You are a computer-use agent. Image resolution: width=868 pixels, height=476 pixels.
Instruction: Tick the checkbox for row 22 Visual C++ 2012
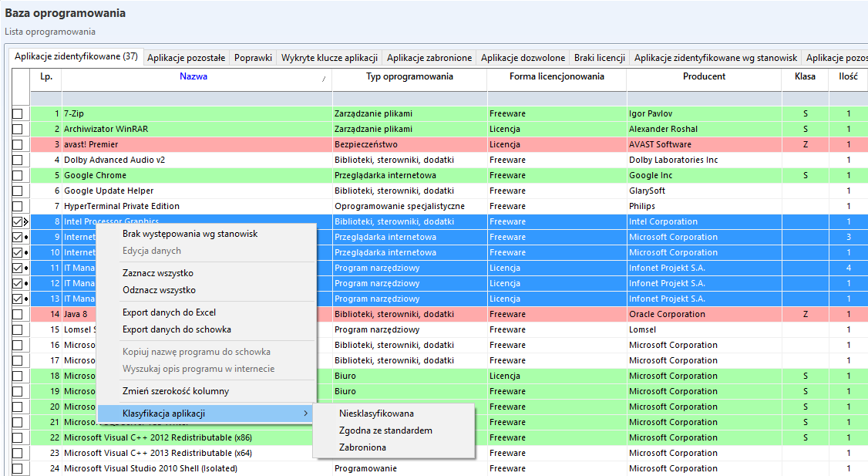point(18,437)
